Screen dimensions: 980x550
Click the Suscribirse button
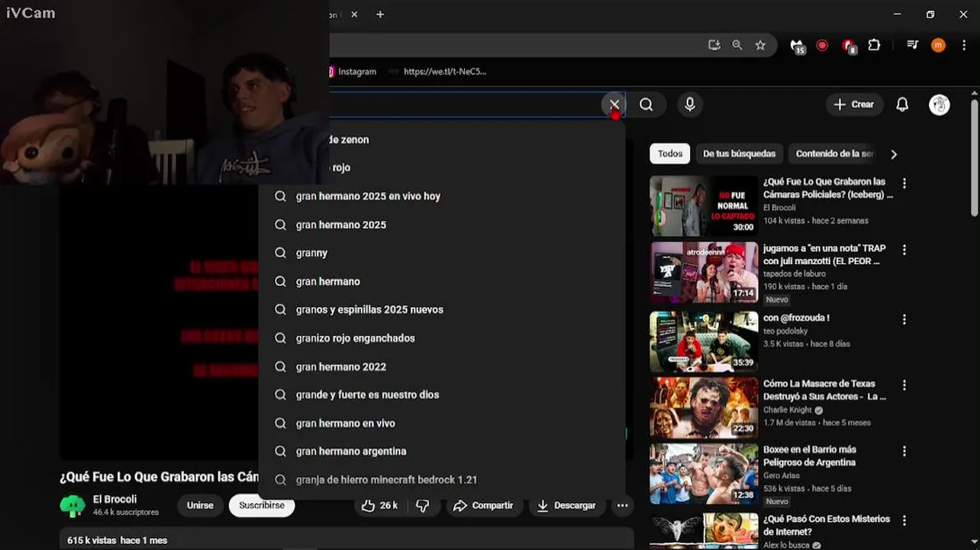[262, 506]
